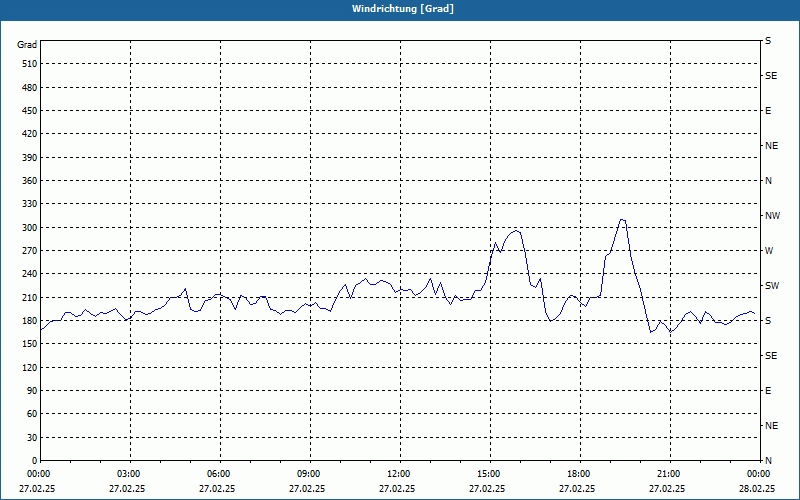Select the 00:00 label at the chart's start
The height and width of the screenshot is (500, 800).
pyautogui.click(x=38, y=473)
